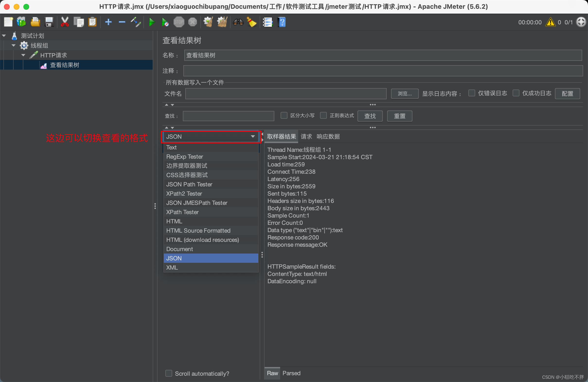Collapse all nodes with minus icon
This screenshot has width=588, height=382.
click(122, 22)
